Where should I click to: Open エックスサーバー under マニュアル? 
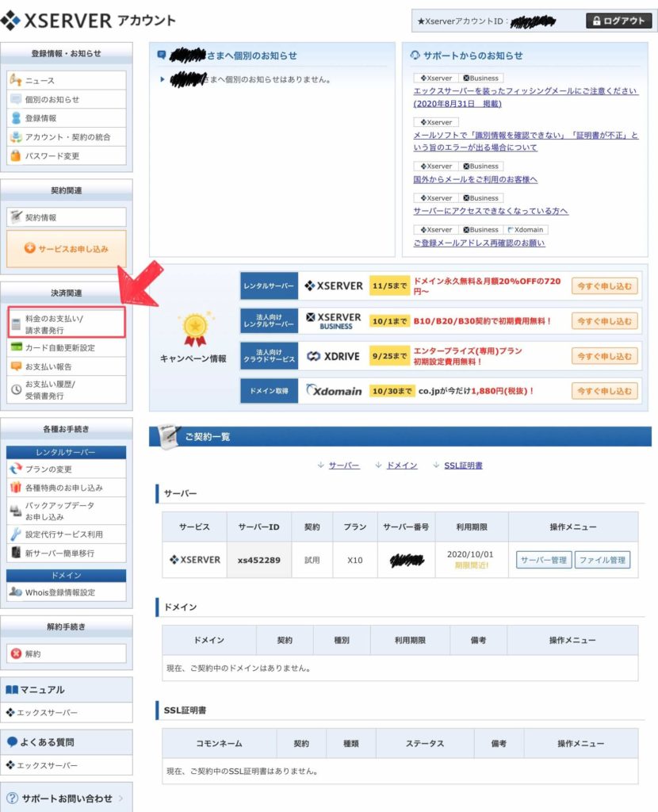pos(67,713)
